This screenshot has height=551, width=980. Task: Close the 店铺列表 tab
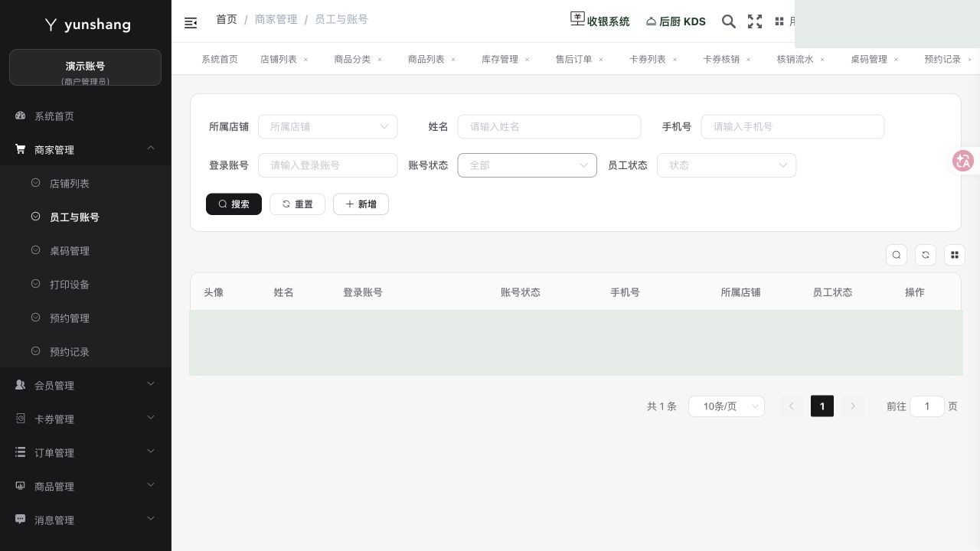(305, 59)
